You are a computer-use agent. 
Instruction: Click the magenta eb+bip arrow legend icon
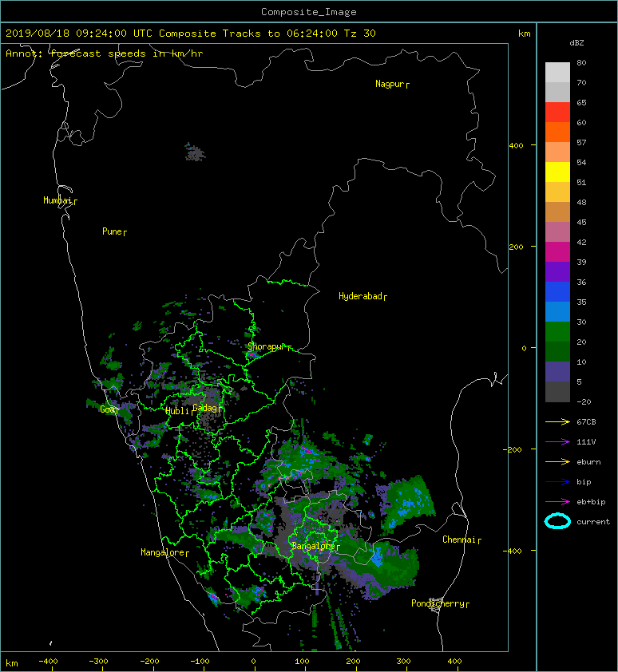(x=557, y=502)
